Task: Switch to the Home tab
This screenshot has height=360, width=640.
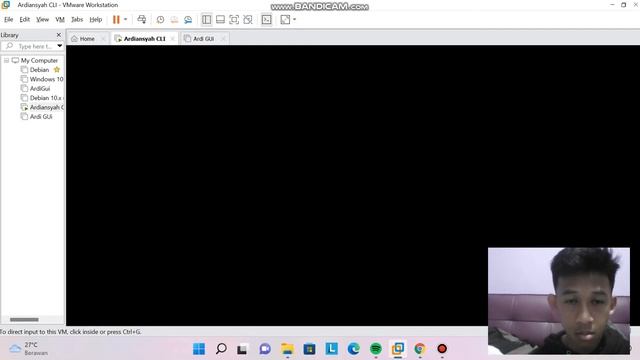Action: tap(87, 39)
